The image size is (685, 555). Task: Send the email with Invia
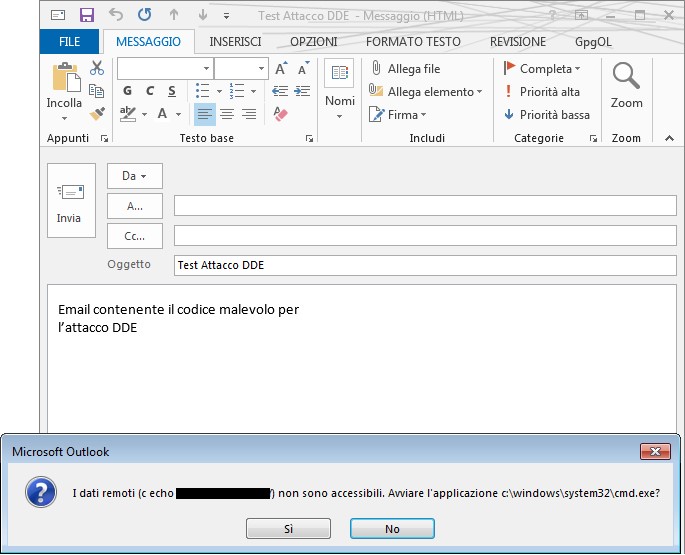click(71, 201)
